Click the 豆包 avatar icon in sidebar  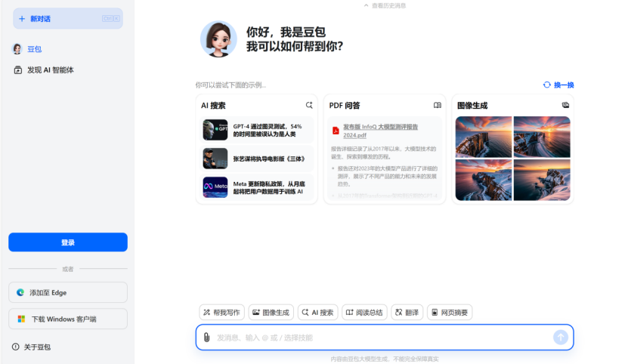coord(17,49)
